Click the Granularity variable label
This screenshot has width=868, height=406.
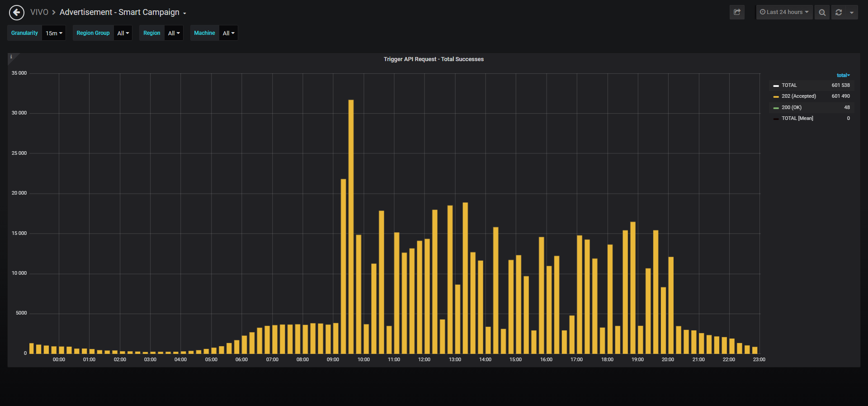(x=24, y=33)
